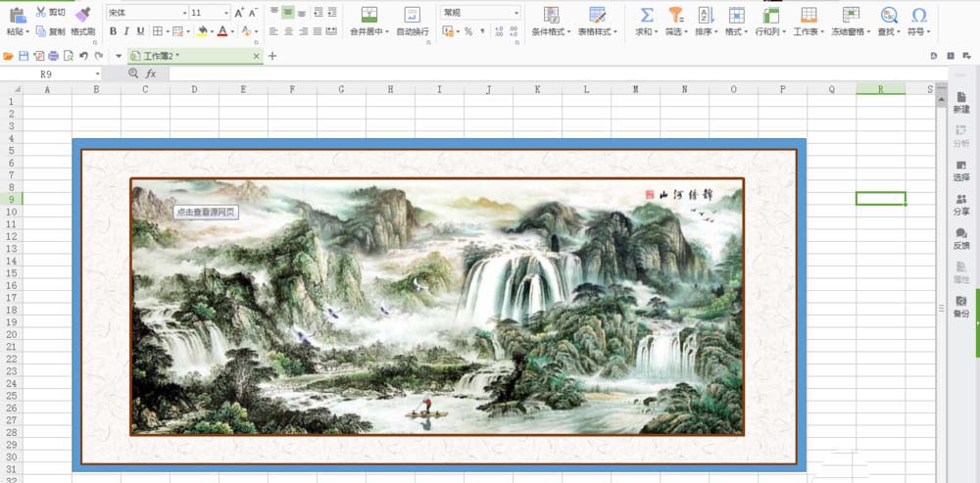This screenshot has height=483, width=980.
Task: Click the Format Painter brush icon
Action: 81,14
